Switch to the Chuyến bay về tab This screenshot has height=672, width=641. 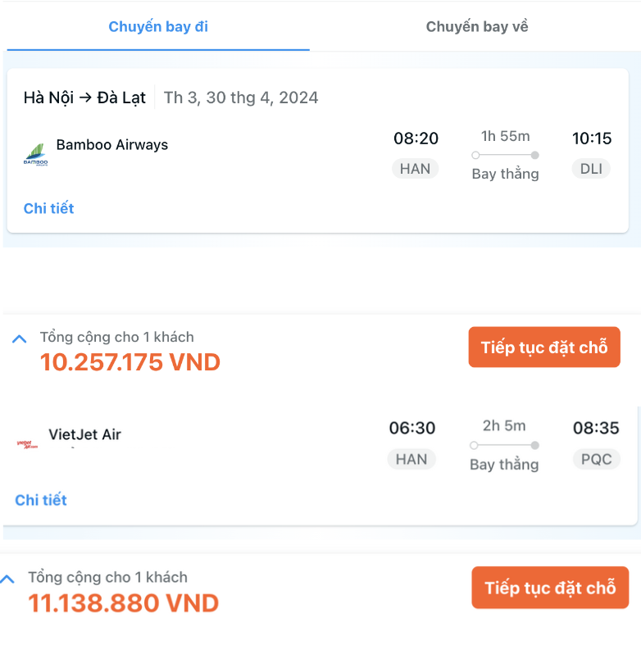pyautogui.click(x=476, y=26)
